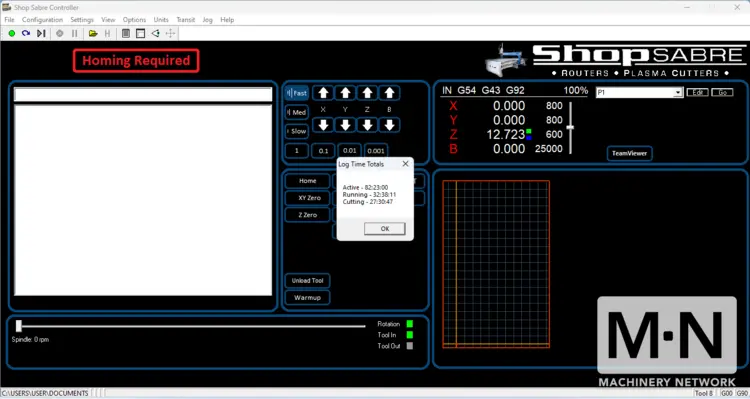Click OK in Log Time Totals dialog
Image resolution: width=750 pixels, height=399 pixels.
[x=385, y=229]
